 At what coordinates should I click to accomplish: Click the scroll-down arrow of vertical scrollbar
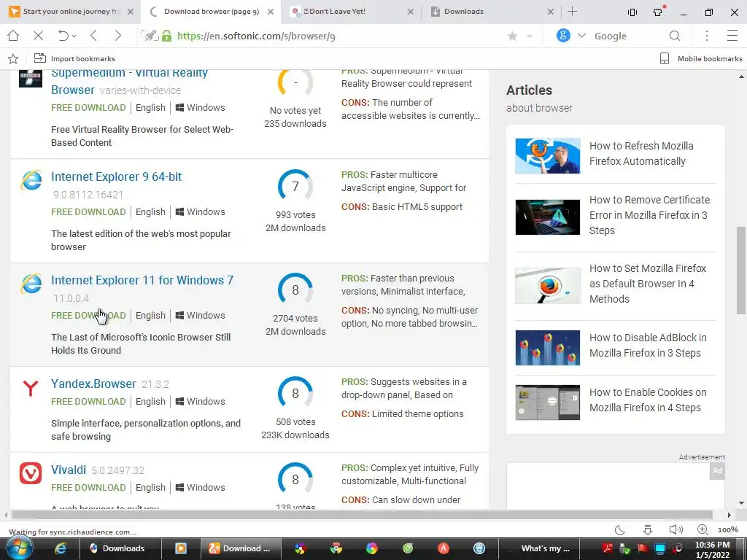click(x=741, y=503)
